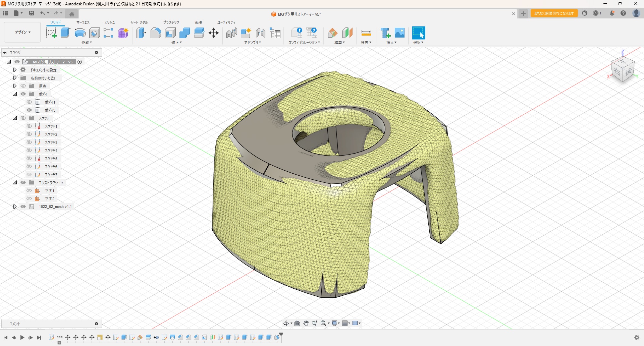Switch to the メッシュ tab

click(x=109, y=22)
